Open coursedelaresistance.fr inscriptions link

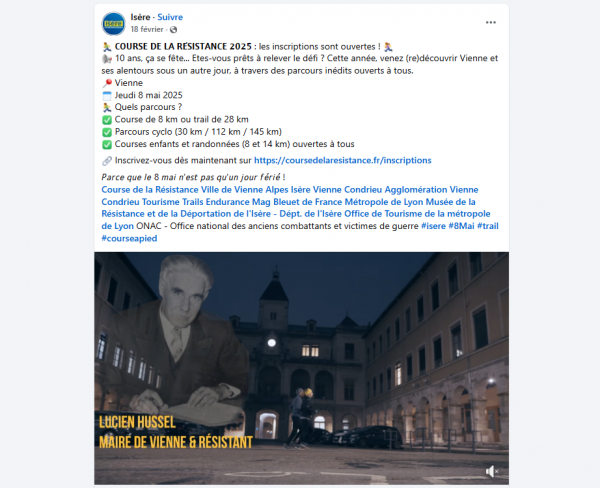(x=342, y=160)
